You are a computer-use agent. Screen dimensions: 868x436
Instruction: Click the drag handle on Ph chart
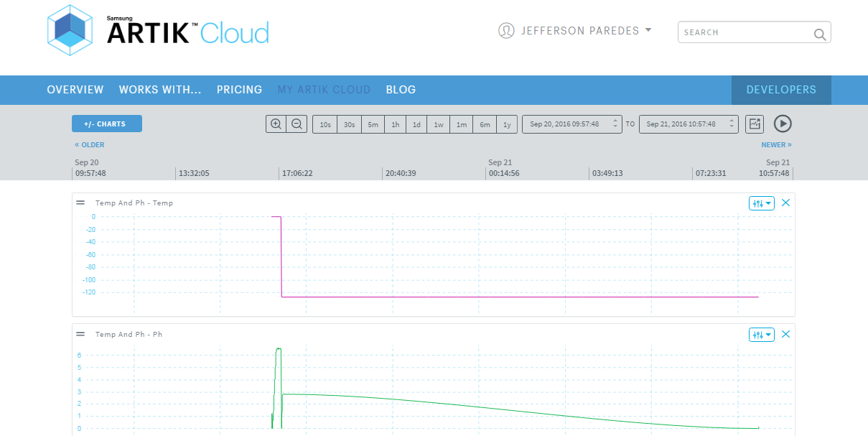(x=79, y=334)
